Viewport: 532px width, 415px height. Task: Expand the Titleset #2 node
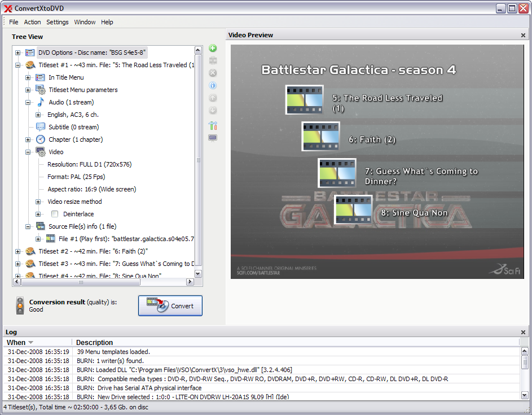click(17, 251)
